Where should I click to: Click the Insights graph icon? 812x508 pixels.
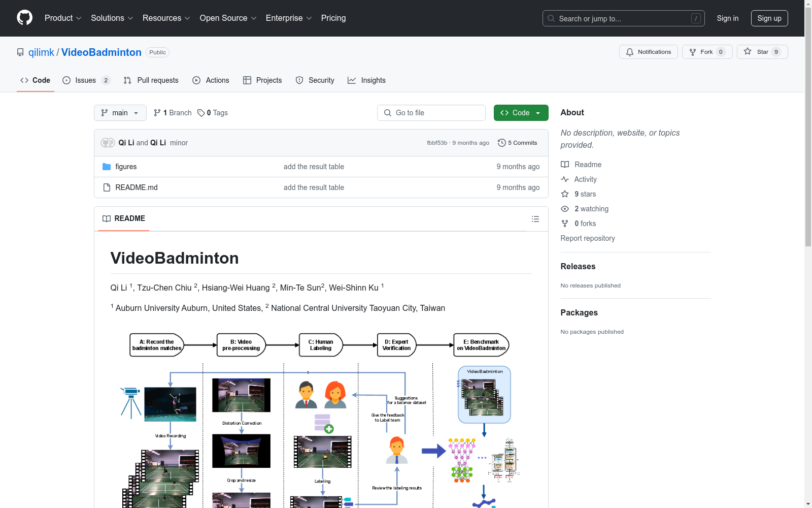[352, 80]
